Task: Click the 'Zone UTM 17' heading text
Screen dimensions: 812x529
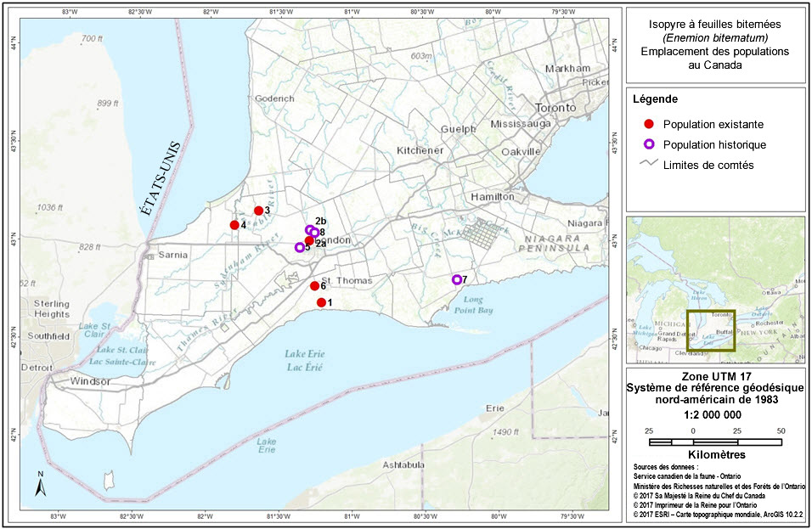Action: 715,377
